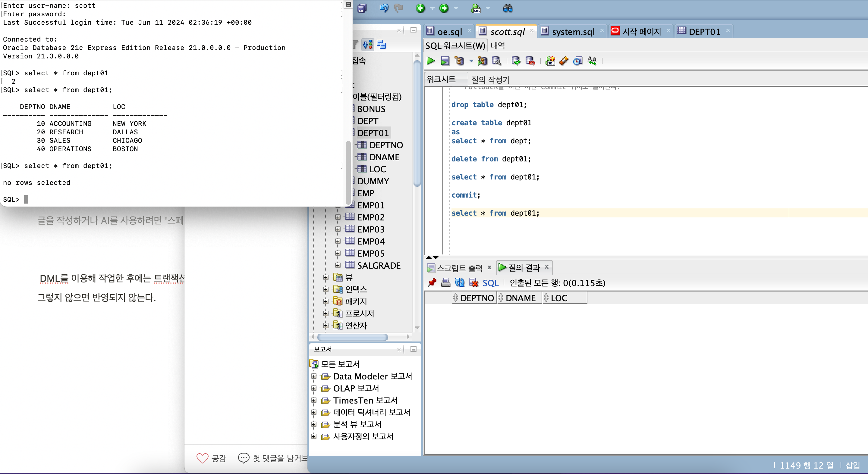Click the connections tree horizontal scrollbar
Viewport: 868px width, 474px height.
352,337
